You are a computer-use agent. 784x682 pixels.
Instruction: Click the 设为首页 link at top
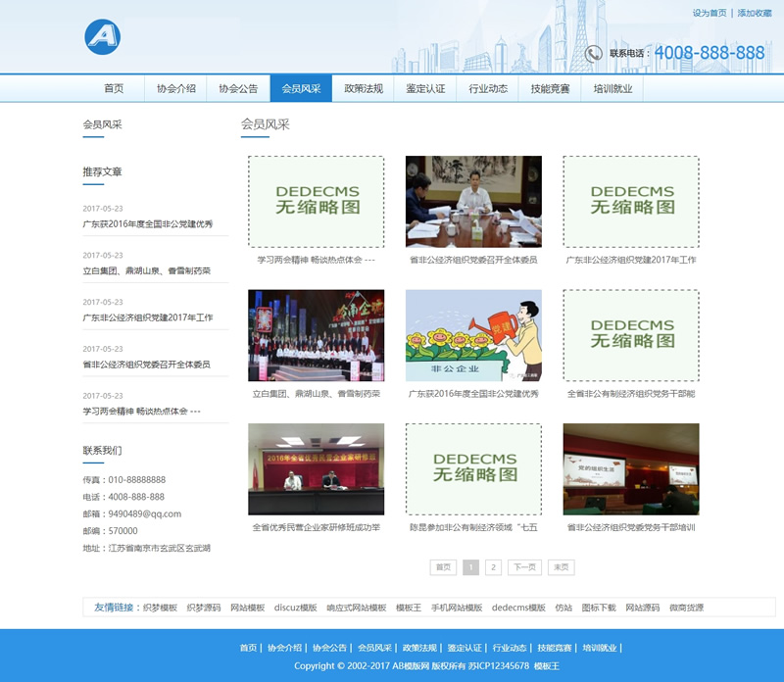point(710,13)
